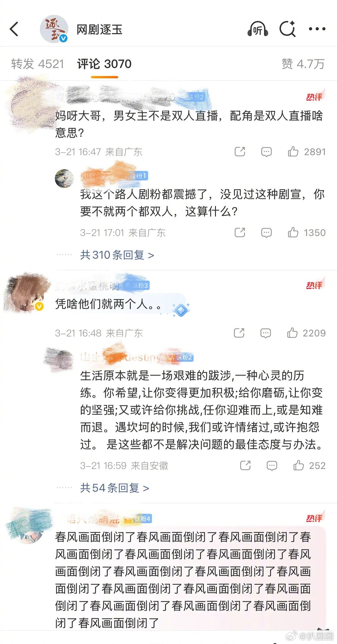Tap the search sparkle icon

[x=287, y=29]
